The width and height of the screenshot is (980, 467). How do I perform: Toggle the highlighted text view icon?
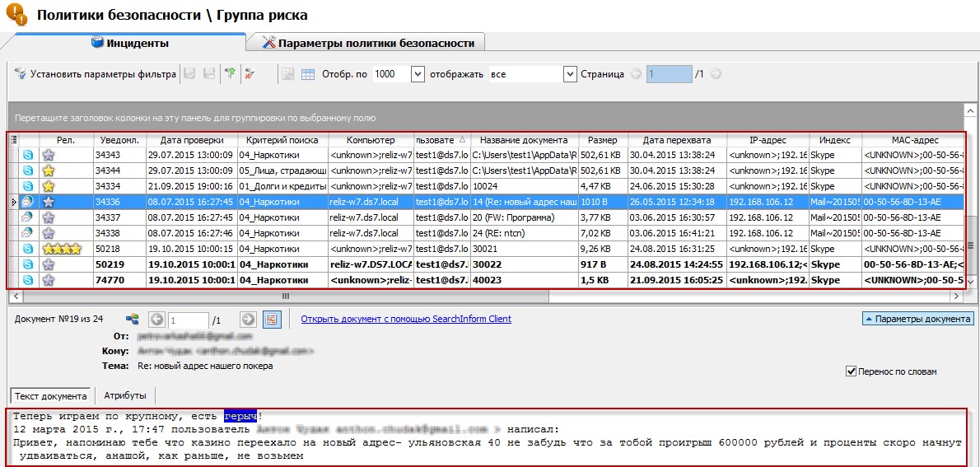(272, 320)
